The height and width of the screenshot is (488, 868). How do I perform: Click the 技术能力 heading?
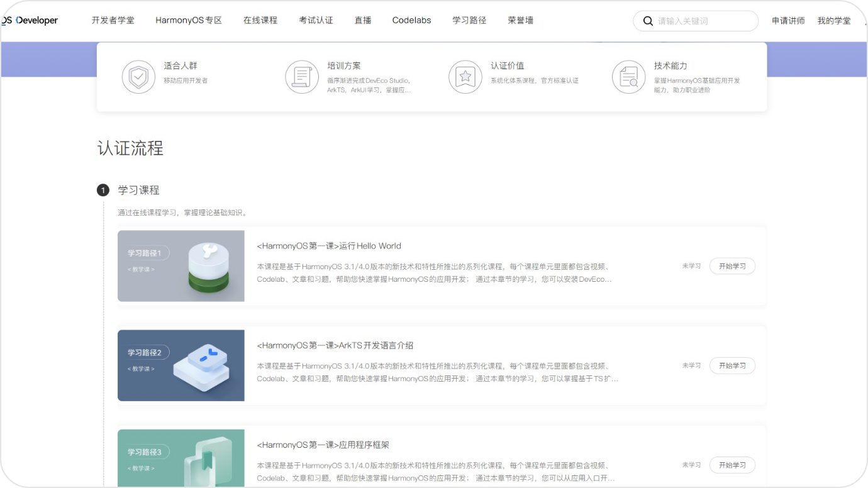670,65
